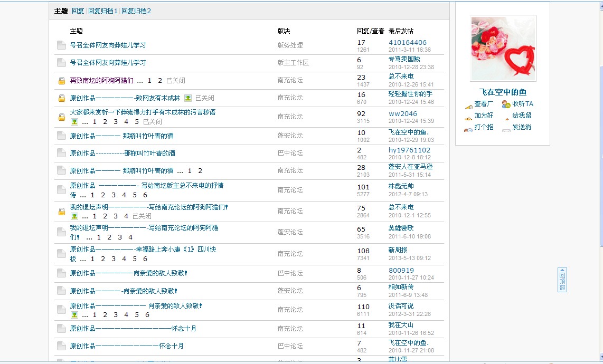The width and height of the screenshot is (603, 364).
Task: Open the 回复归档2 tab
Action: (136, 11)
